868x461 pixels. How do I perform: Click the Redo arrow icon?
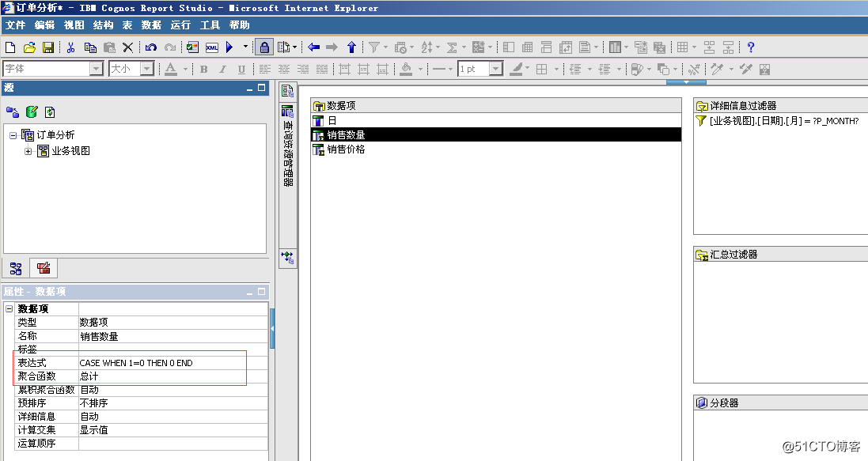170,47
